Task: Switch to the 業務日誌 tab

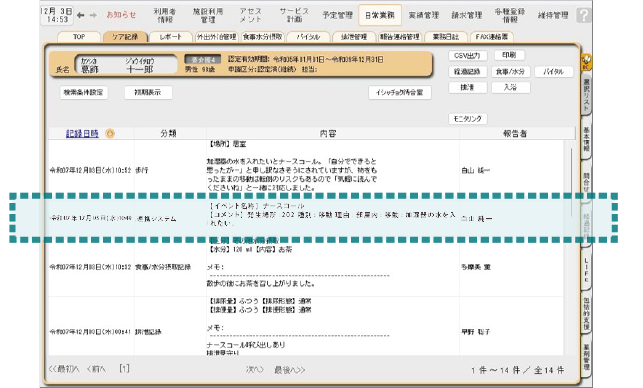Action: [x=446, y=37]
